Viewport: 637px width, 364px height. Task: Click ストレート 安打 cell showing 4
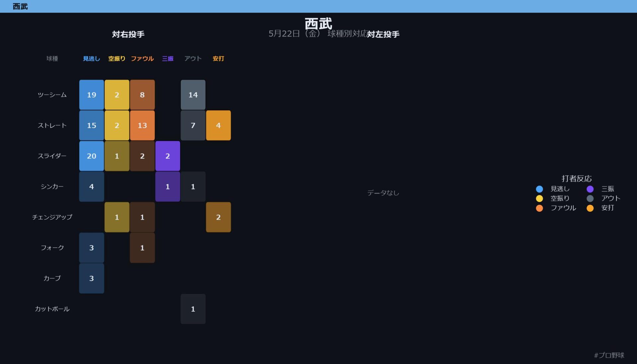(218, 125)
